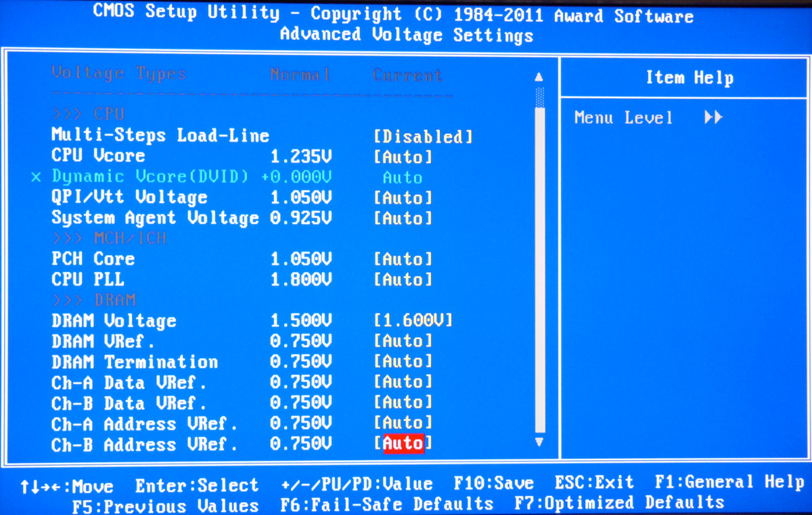Click CPU Vcore normal value 1.235V

301,156
